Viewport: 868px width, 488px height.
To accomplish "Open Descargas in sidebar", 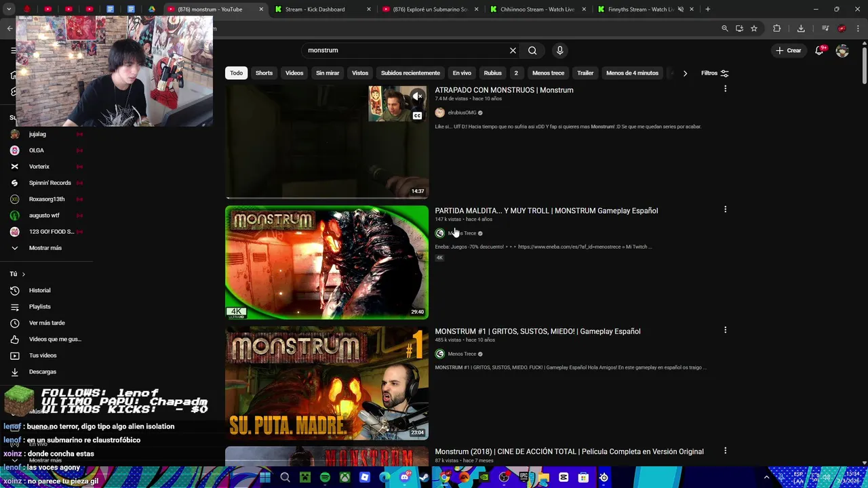I will (46, 371).
